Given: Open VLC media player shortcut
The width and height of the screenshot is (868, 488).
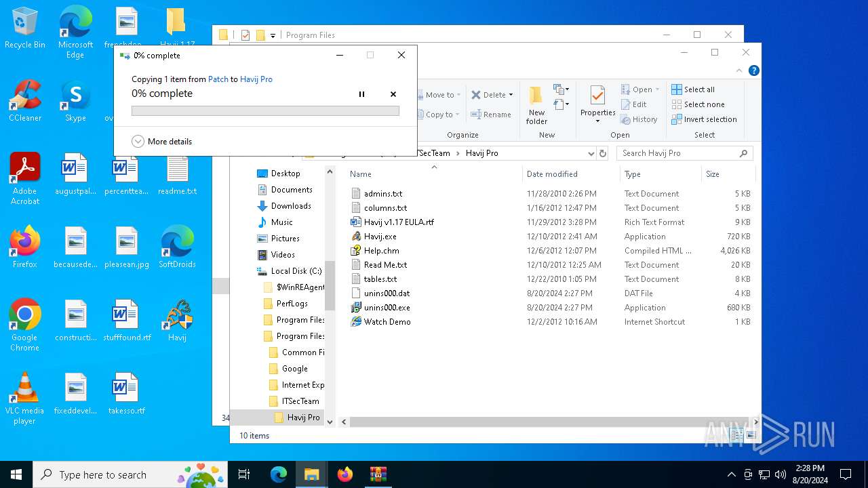Looking at the screenshot, I should click(25, 399).
